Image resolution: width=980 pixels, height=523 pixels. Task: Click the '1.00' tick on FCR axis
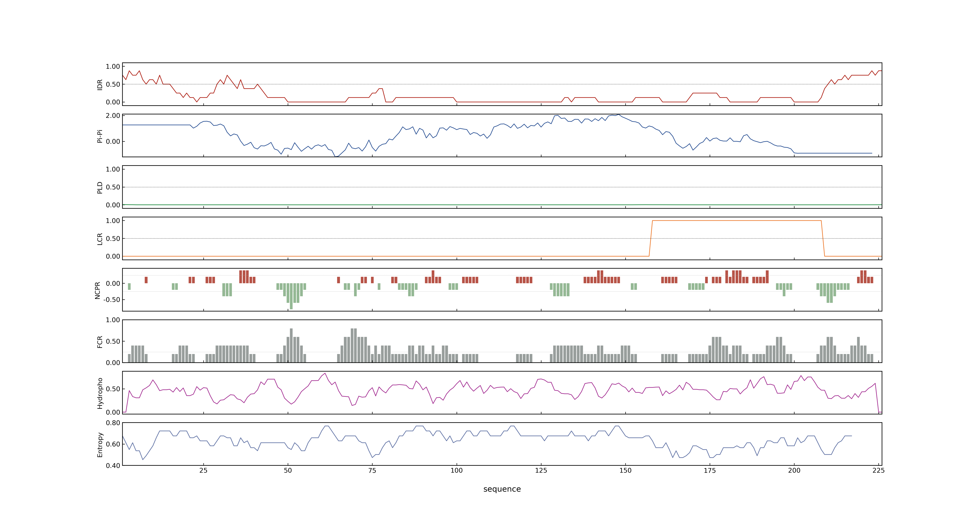pyautogui.click(x=113, y=320)
